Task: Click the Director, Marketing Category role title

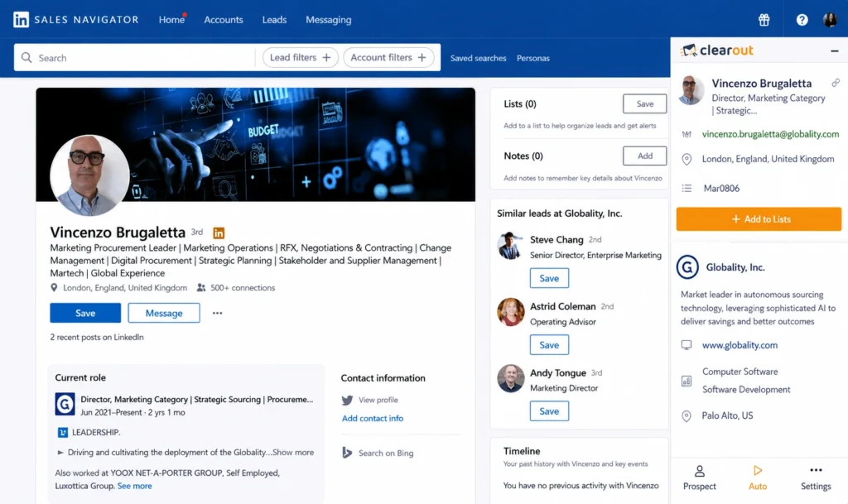Action: pos(197,399)
